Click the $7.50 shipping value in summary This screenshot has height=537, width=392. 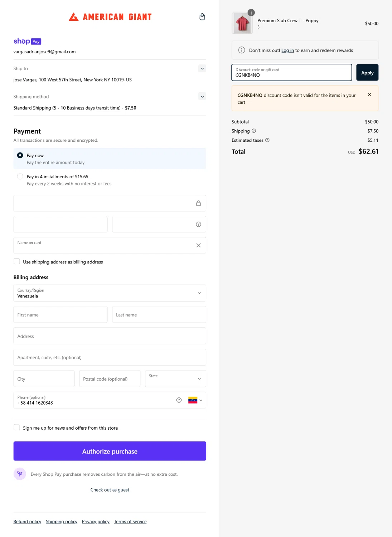point(373,131)
